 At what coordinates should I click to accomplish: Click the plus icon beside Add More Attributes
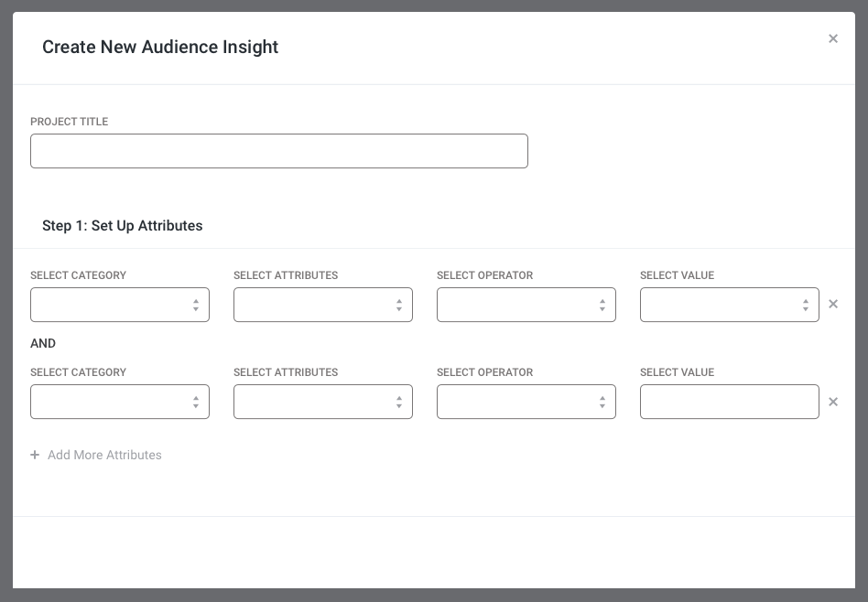click(x=35, y=455)
